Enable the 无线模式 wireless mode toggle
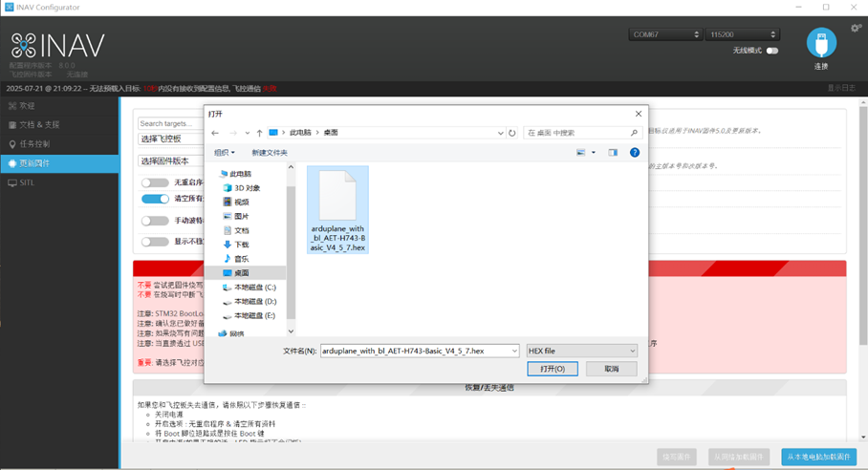This screenshot has width=868, height=470. [x=771, y=51]
